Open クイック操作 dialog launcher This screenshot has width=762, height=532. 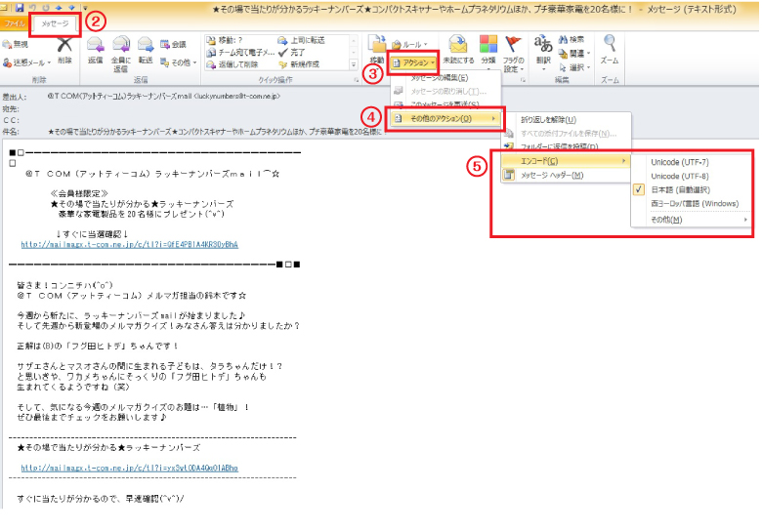(357, 80)
